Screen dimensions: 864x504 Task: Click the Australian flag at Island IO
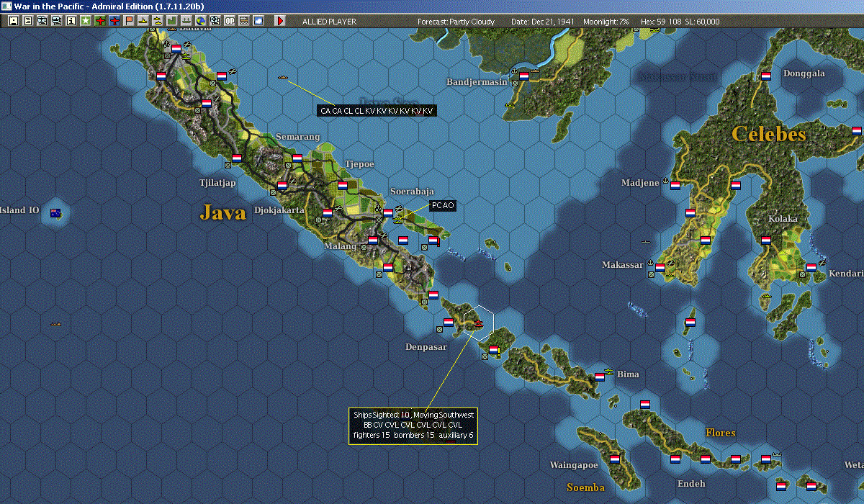pos(55,213)
